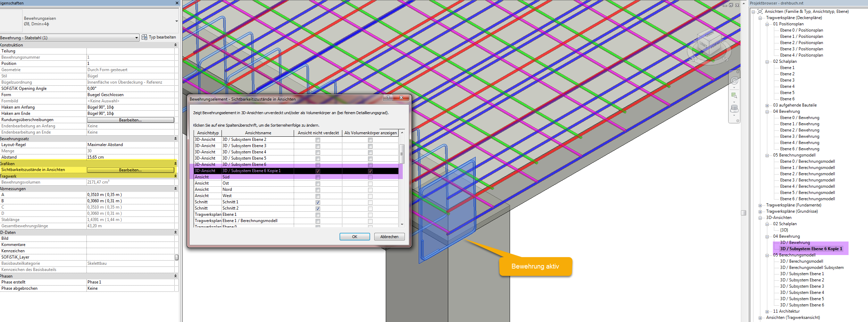Open 3D / Subsystem Ebene 6 Kopie 1 view
This screenshot has width=868, height=322.
pos(811,249)
